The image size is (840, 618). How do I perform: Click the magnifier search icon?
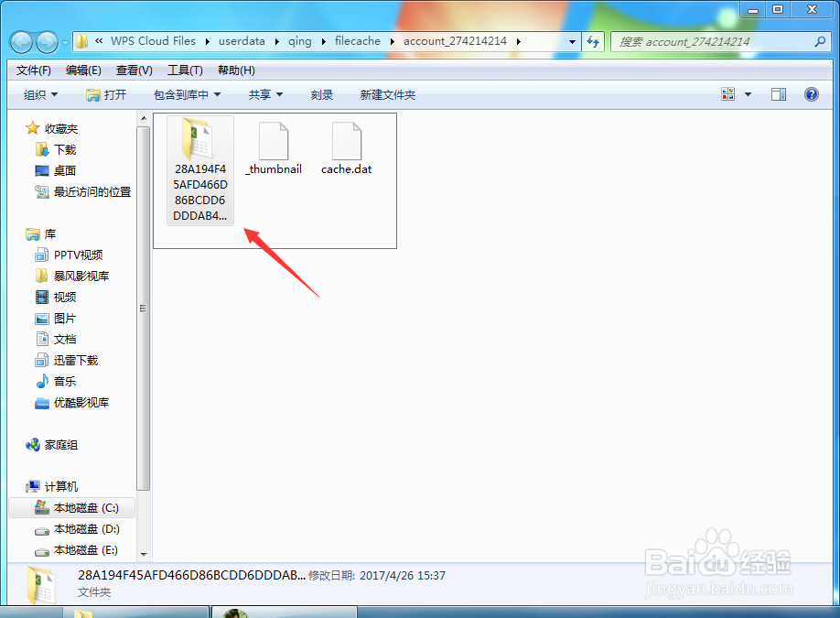tap(820, 41)
